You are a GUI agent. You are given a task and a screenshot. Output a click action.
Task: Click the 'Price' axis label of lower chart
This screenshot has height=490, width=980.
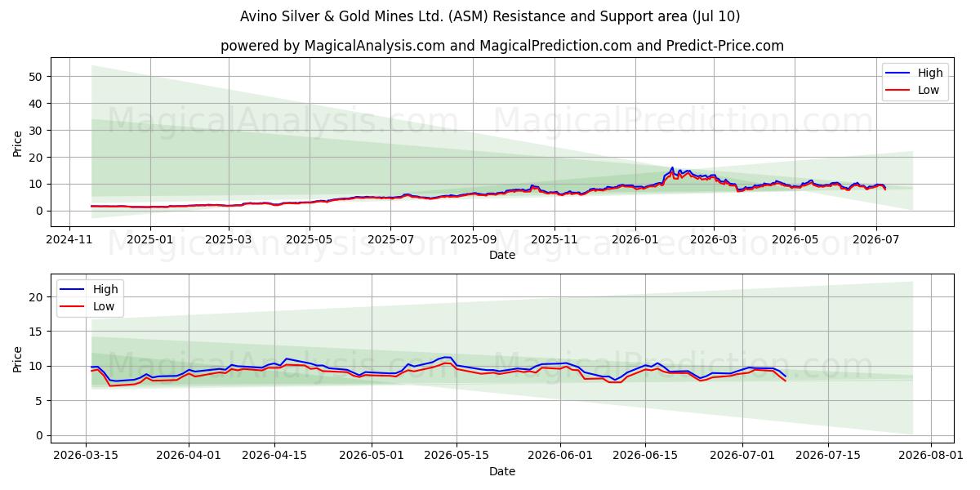coord(18,358)
